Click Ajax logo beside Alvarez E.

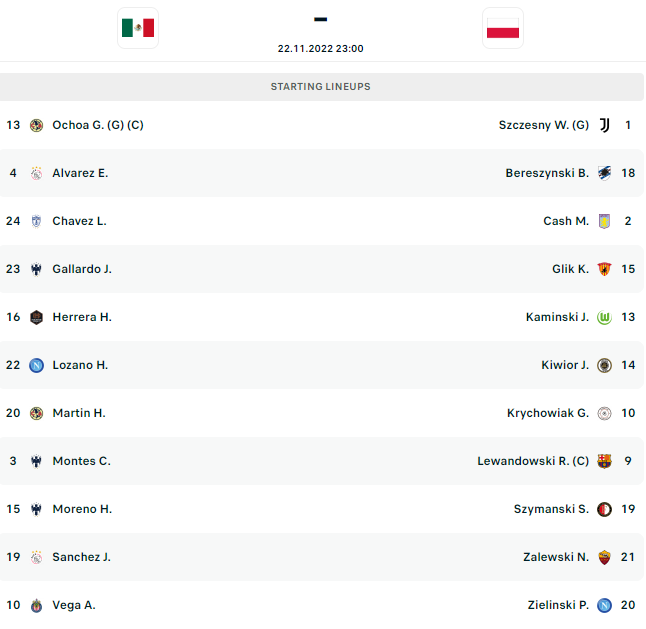[36, 173]
